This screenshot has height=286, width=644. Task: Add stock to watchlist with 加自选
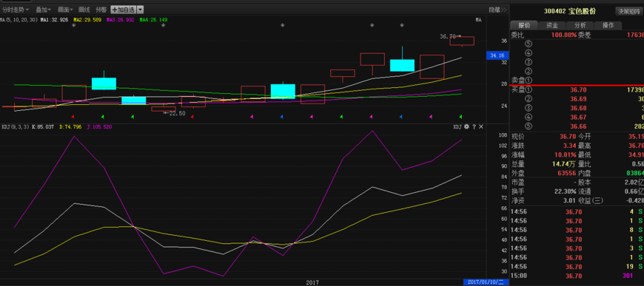click(123, 10)
